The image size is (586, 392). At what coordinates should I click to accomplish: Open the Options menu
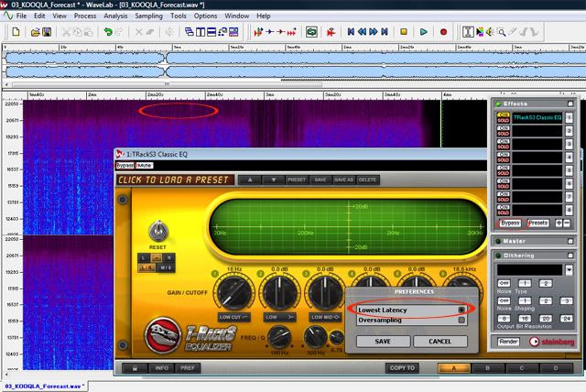point(205,16)
